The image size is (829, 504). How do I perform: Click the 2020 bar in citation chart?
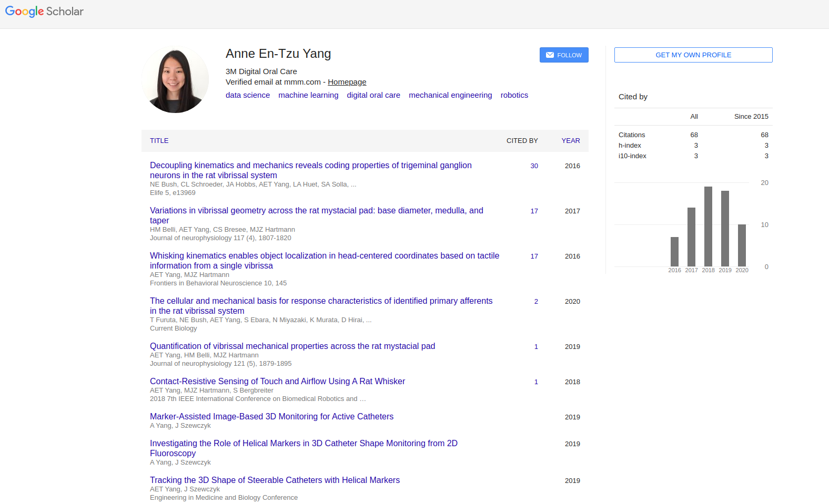742,245
